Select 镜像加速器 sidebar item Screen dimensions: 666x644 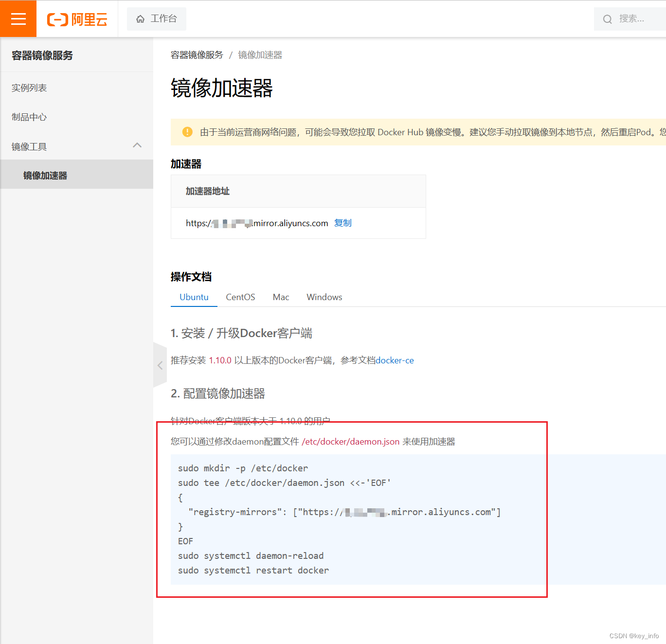(x=77, y=175)
